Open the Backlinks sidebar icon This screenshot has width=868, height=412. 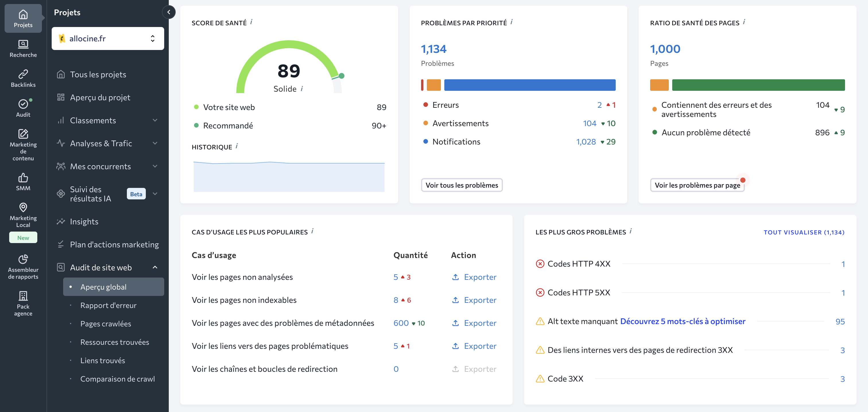coord(23,74)
